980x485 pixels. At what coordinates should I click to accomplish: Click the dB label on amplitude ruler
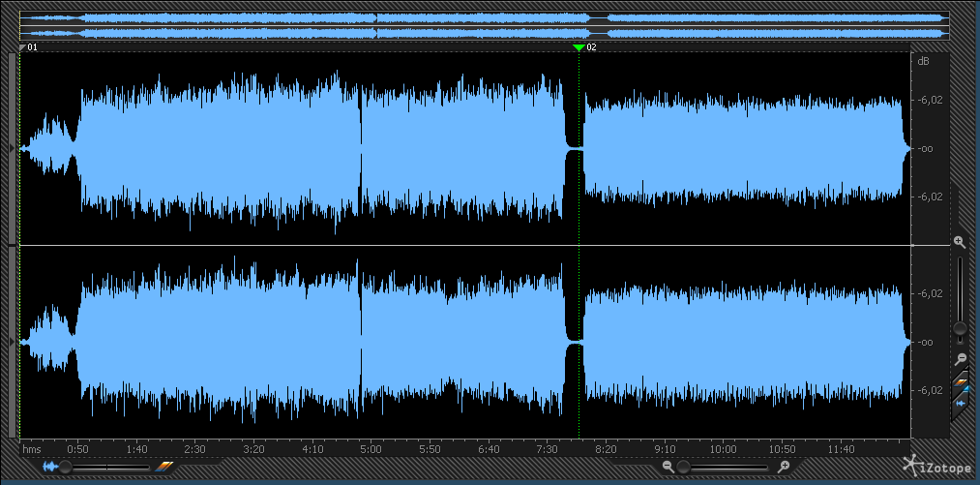(923, 62)
